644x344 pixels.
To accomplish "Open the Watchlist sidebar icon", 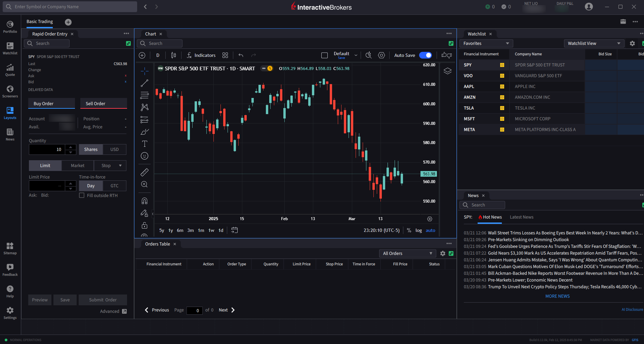I will 10,48.
